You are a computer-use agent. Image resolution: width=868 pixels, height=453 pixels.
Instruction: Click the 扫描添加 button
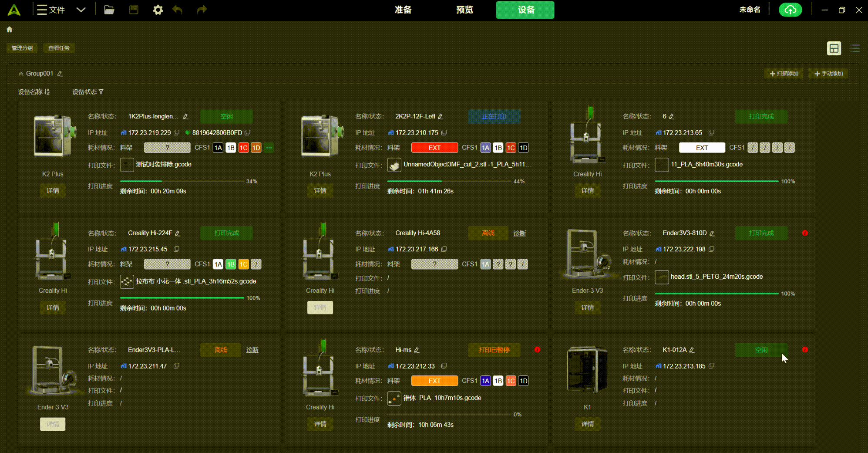click(784, 74)
